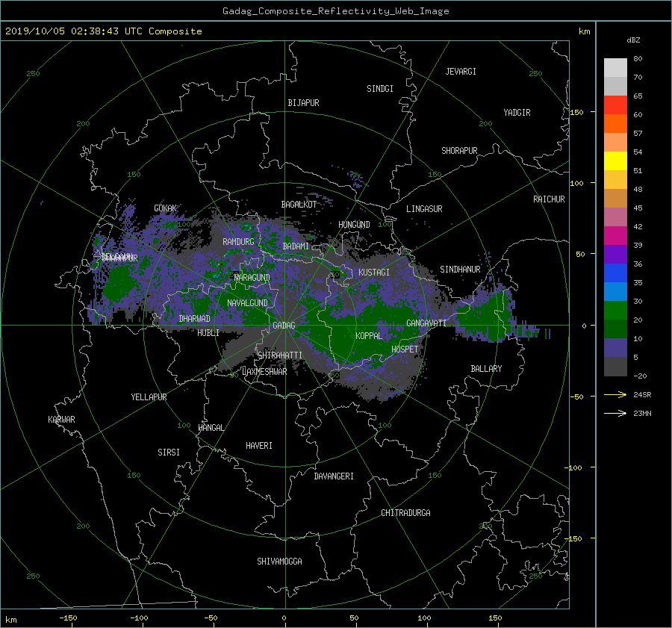Click the yellow 54 dBZ legend swatch

click(x=615, y=161)
